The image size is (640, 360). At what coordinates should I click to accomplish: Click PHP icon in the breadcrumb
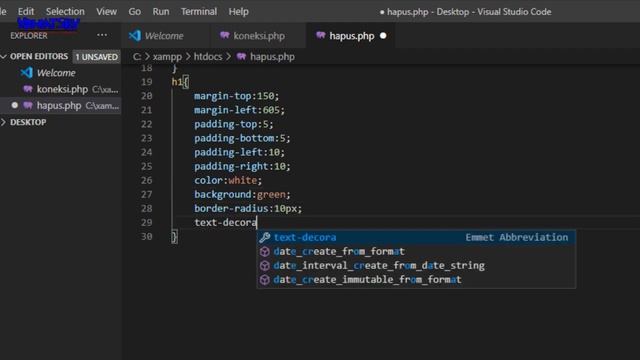coord(241,56)
